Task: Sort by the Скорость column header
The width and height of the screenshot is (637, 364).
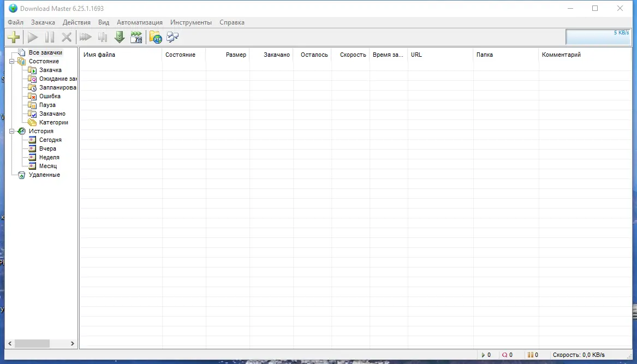Action: coord(350,55)
